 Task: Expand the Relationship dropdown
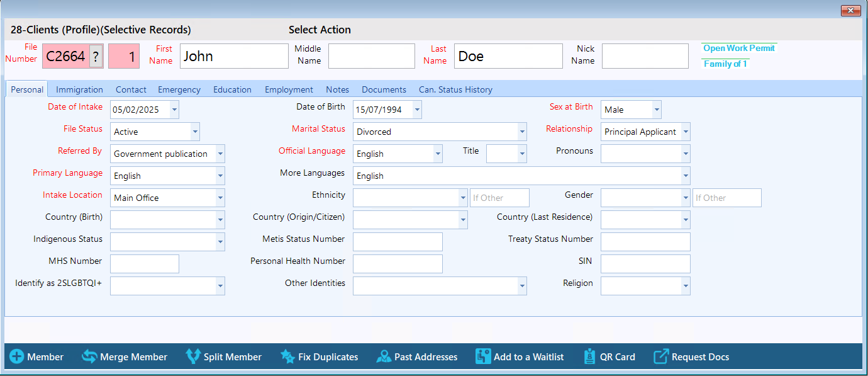(x=686, y=132)
